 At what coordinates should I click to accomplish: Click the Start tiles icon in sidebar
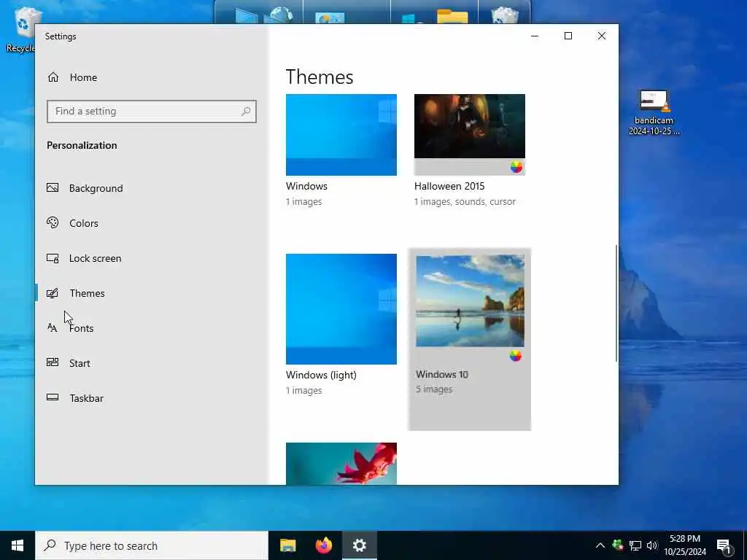pos(53,362)
